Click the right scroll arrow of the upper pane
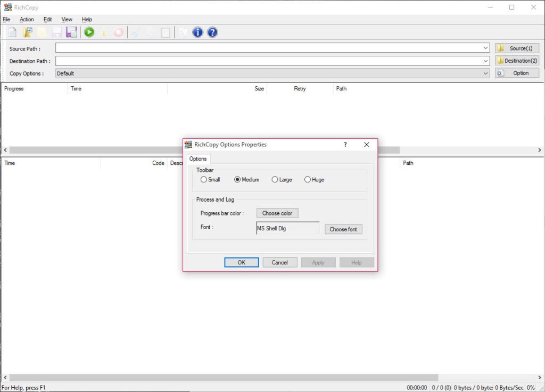The width and height of the screenshot is (545, 392). point(540,150)
